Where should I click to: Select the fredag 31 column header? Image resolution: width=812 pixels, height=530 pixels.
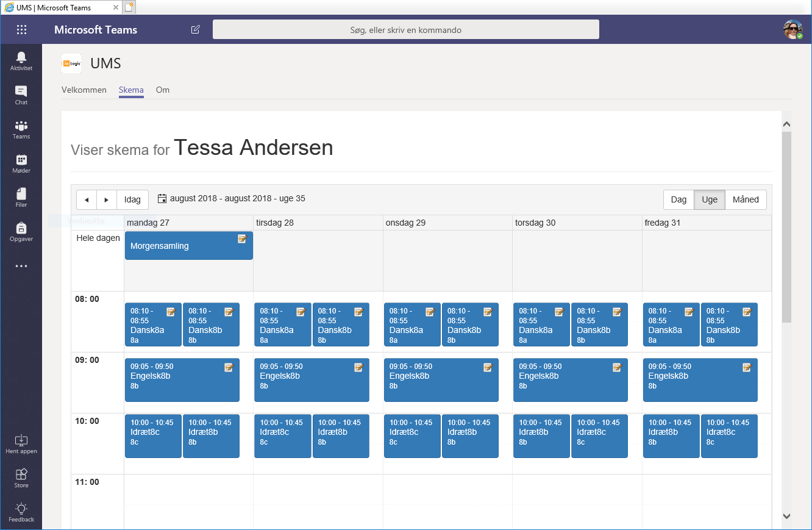707,223
